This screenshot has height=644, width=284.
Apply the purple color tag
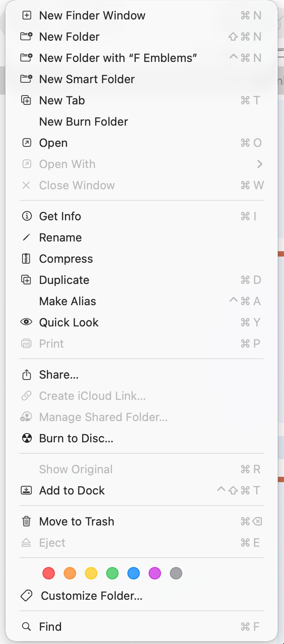point(155,574)
